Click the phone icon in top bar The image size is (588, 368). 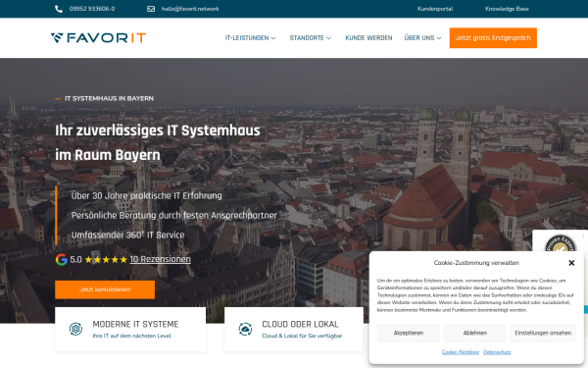point(59,9)
